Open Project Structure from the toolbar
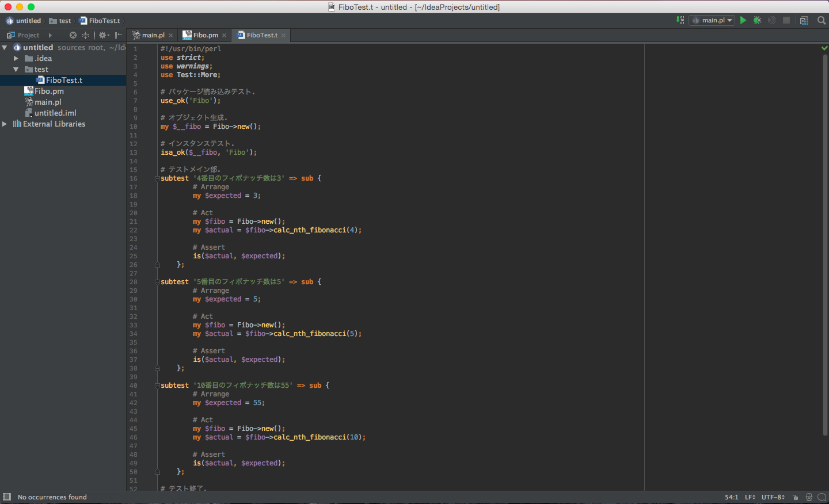Viewport: 829px width, 504px height. [804, 20]
